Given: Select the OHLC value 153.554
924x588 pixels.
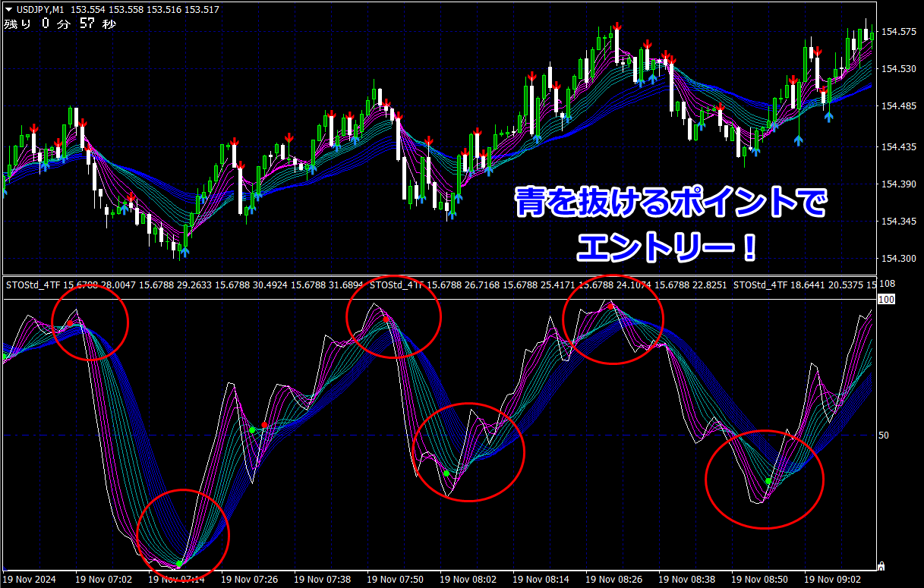Looking at the screenshot, I should click(89, 9).
